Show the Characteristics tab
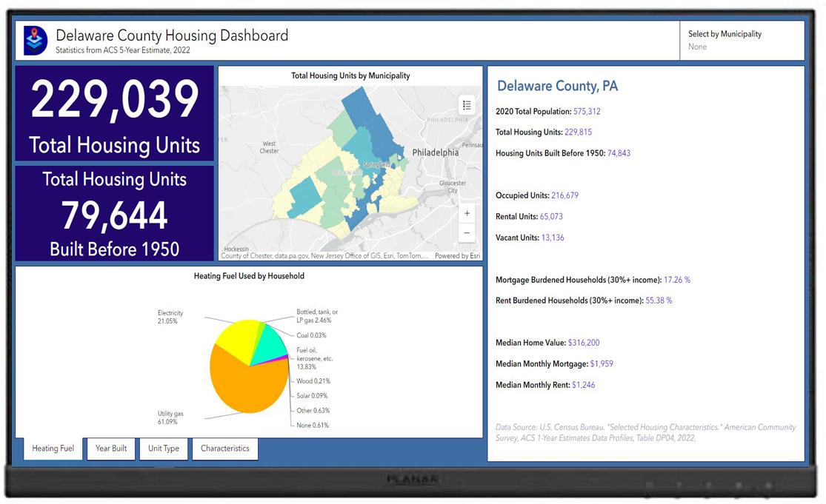 [x=224, y=448]
